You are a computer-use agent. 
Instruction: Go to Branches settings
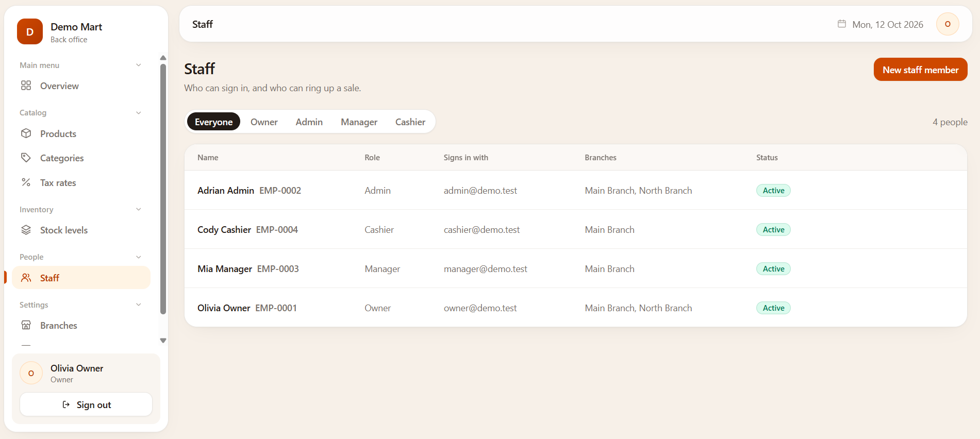click(81, 326)
